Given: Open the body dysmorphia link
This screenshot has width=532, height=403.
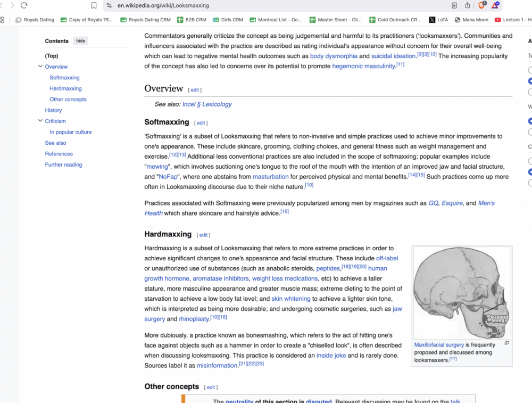Looking at the screenshot, I should [334, 56].
